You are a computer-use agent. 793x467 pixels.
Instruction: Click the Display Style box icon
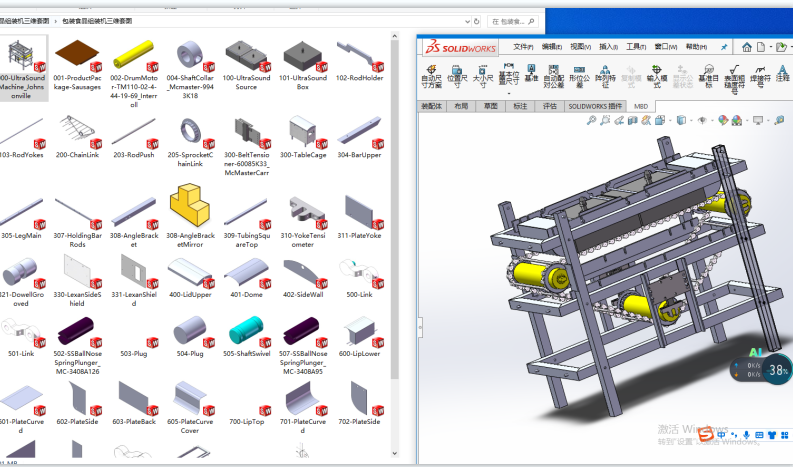coord(681,120)
